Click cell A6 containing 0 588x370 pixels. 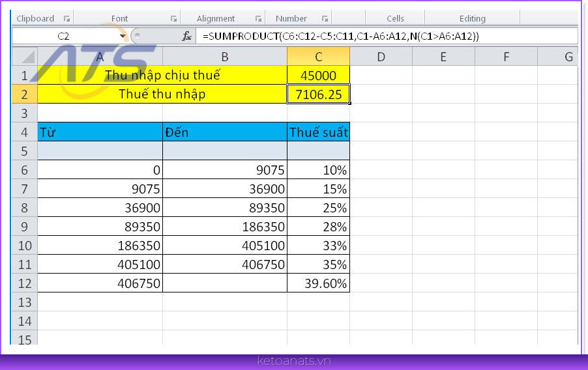tap(100, 170)
